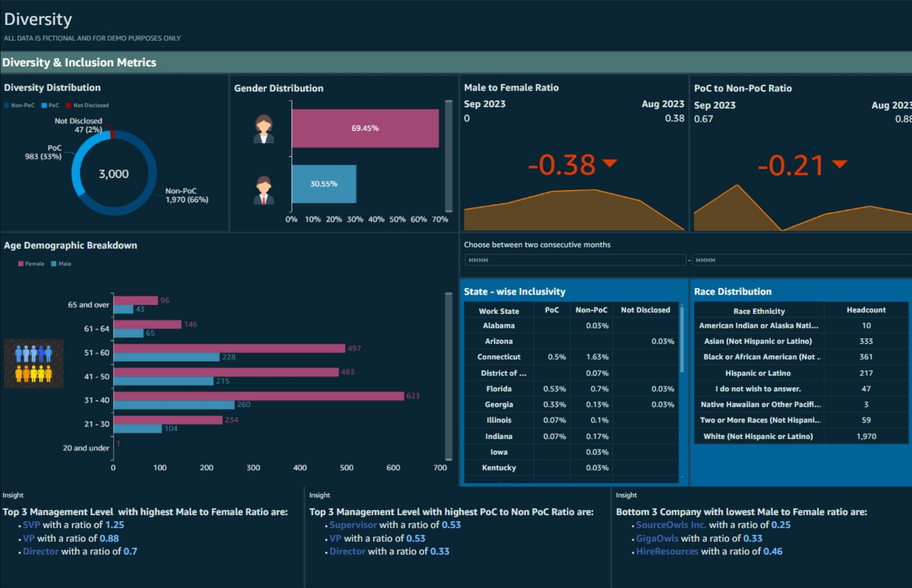Click the 3,000 donut chart center
The height and width of the screenshot is (588, 912).
pyautogui.click(x=114, y=174)
